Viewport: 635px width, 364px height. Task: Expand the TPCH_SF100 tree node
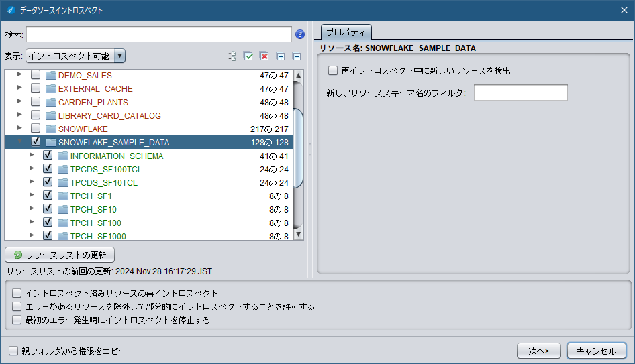32,221
